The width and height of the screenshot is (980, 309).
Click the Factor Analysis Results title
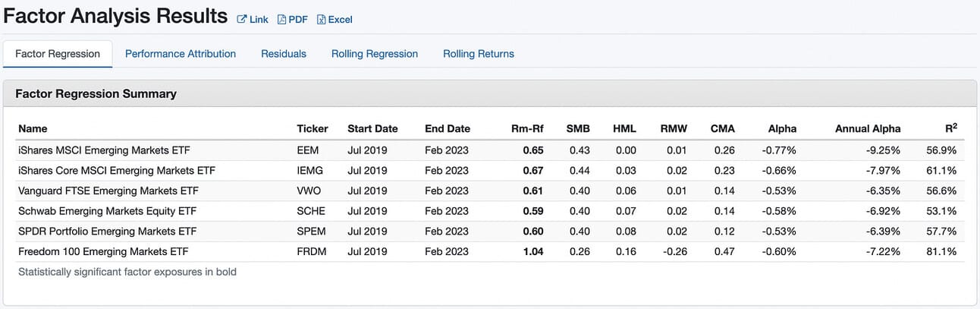(x=116, y=16)
